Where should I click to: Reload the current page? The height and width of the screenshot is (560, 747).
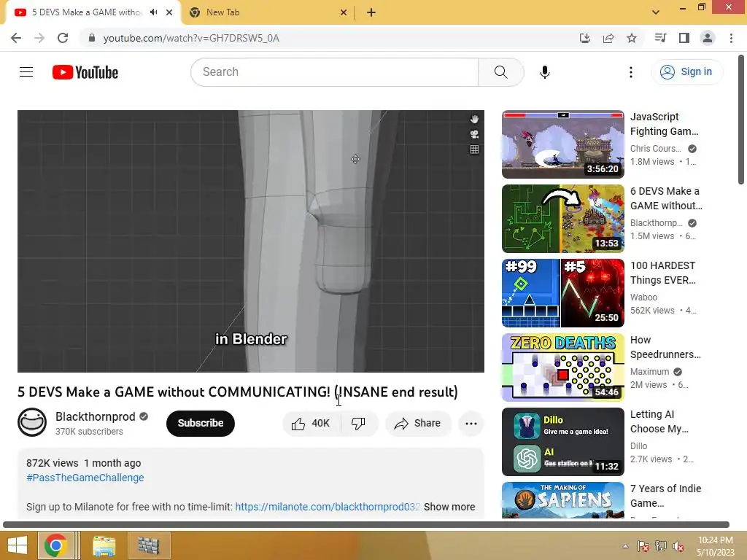(63, 38)
